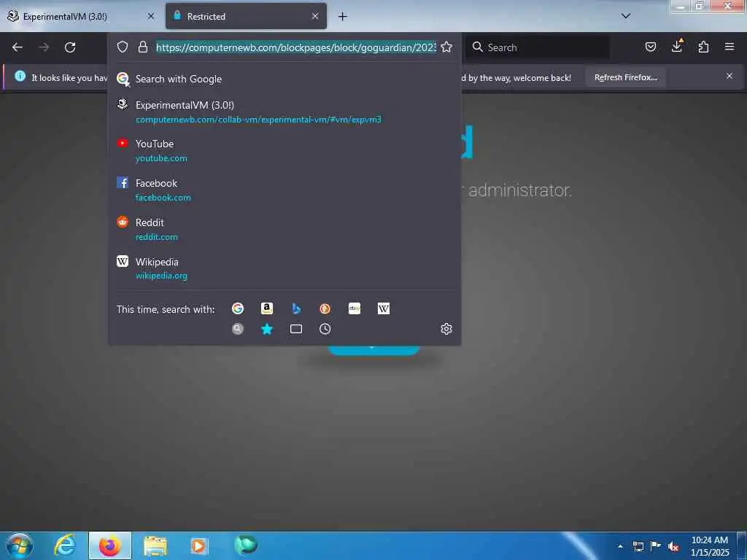Choose Search with Google suggestion
Screen dimensions: 747x560
click(x=285, y=79)
